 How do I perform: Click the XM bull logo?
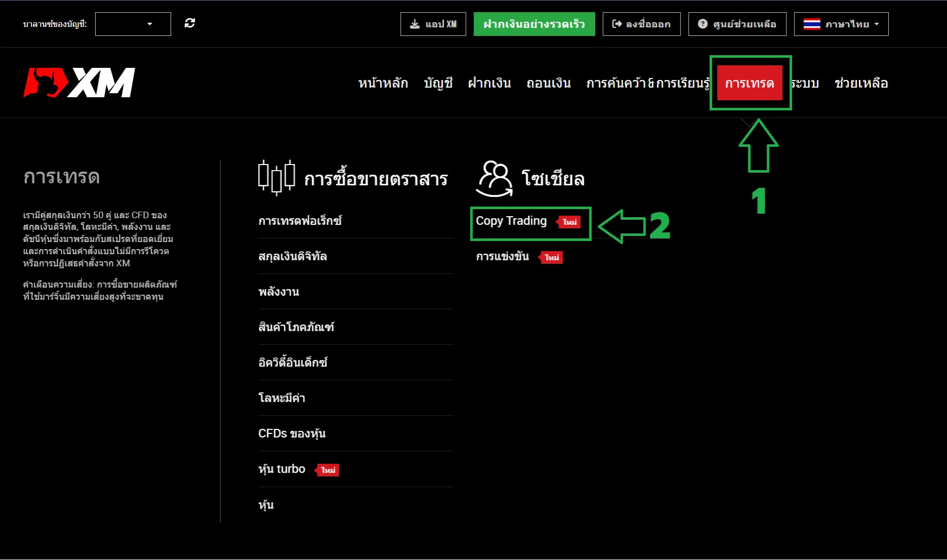click(78, 83)
